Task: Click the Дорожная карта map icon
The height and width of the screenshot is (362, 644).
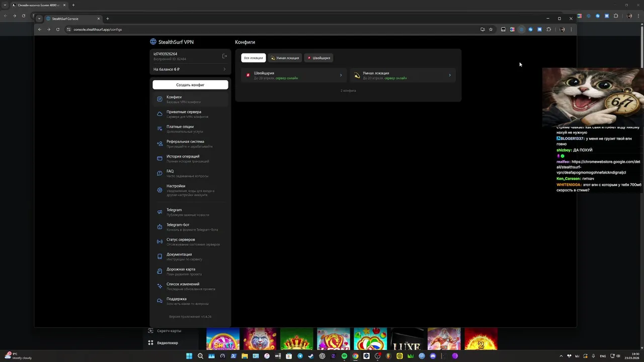Action: (x=159, y=271)
